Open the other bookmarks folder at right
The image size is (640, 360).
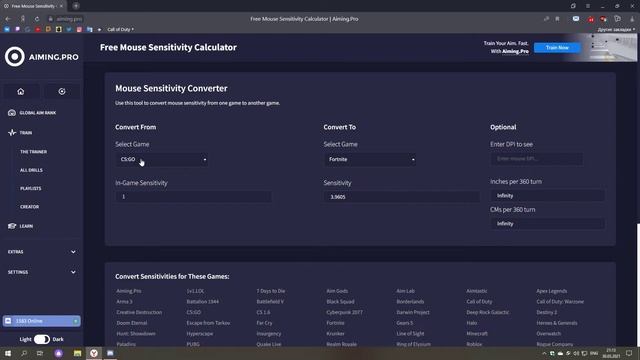616,29
